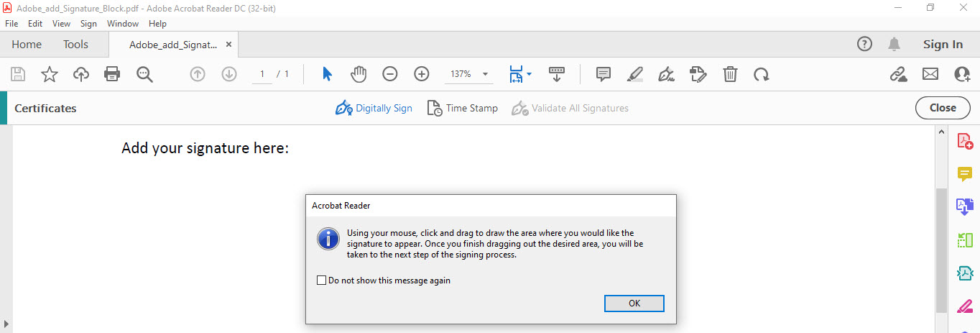980x333 pixels.
Task: Click the Digitally Sign option
Action: pyautogui.click(x=374, y=108)
